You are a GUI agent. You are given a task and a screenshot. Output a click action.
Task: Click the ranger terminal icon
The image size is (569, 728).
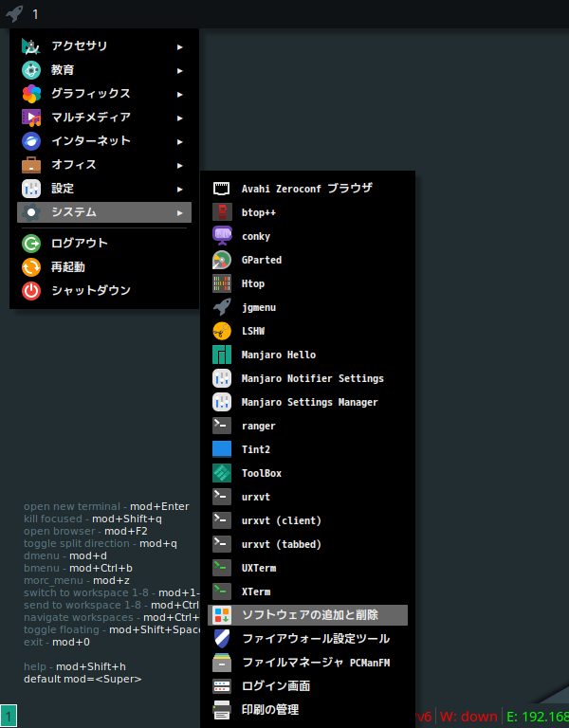click(x=222, y=426)
